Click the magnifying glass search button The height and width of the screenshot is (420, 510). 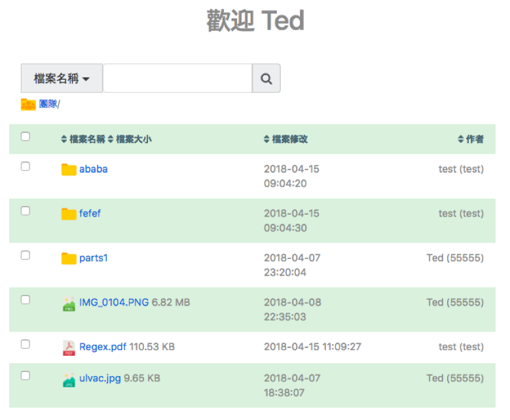click(266, 79)
